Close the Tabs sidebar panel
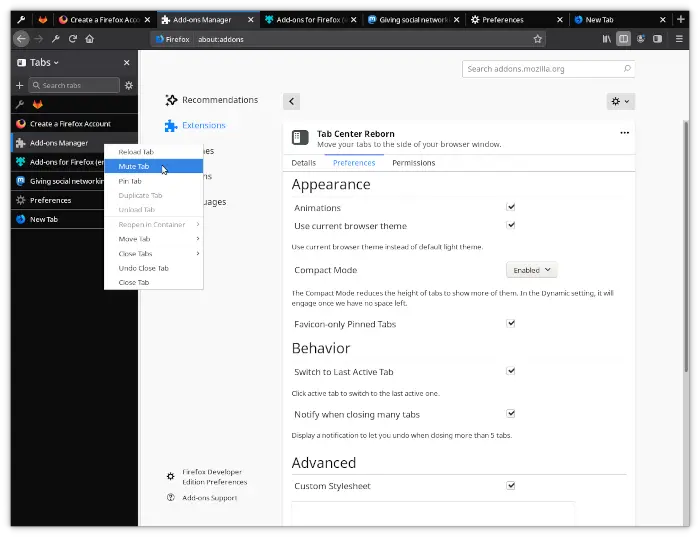 click(126, 62)
